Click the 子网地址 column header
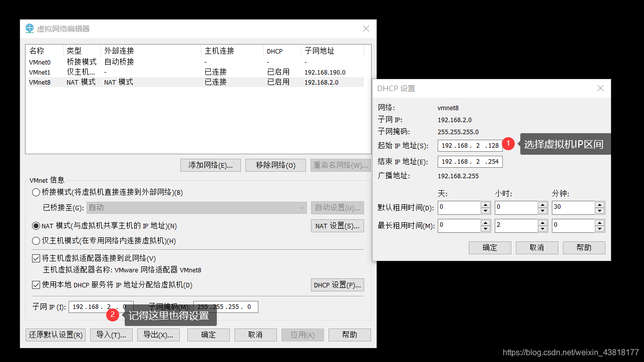 click(333, 51)
